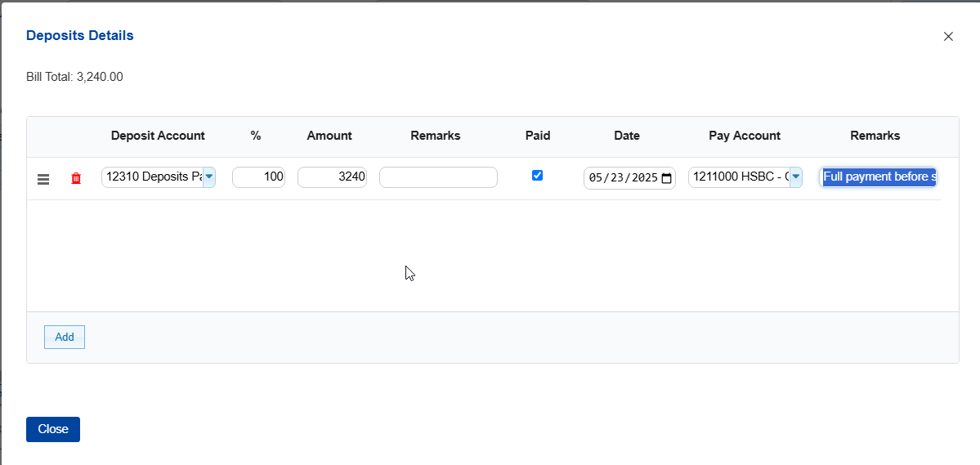Viewport: 980px width, 465px height.
Task: Expand the Deposit Account dropdown arrow
Action: 209,177
